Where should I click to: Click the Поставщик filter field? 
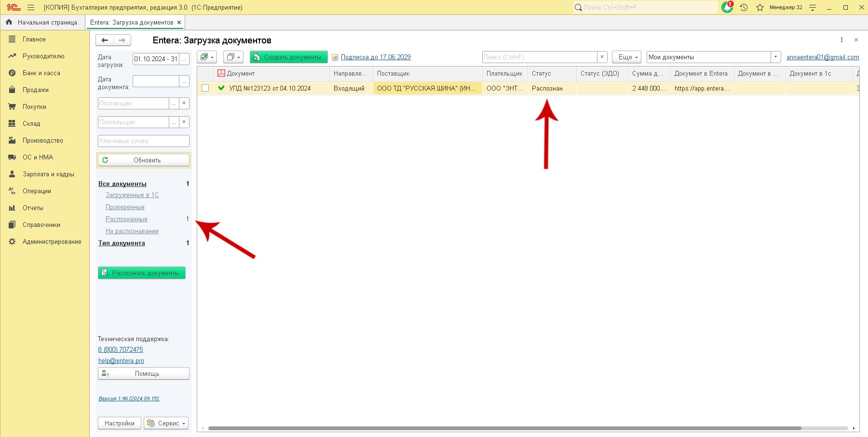click(134, 103)
